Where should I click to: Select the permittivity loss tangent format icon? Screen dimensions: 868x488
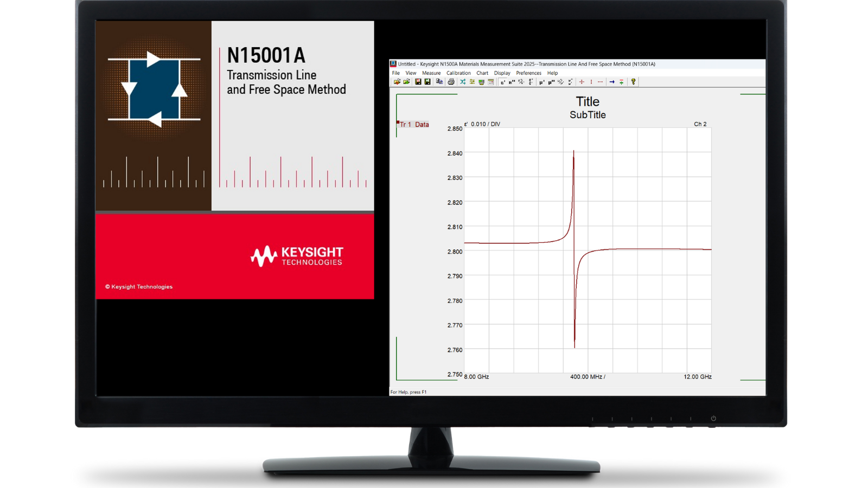point(521,82)
